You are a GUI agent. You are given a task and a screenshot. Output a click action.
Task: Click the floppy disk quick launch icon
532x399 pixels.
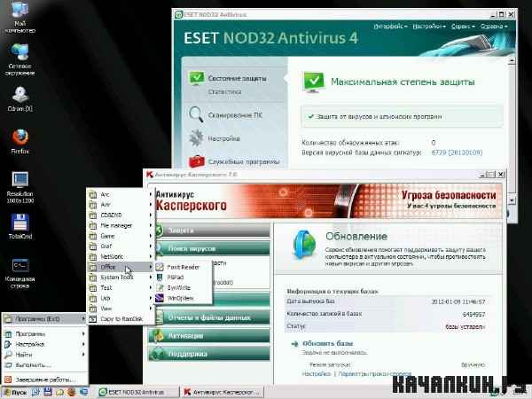(48, 392)
